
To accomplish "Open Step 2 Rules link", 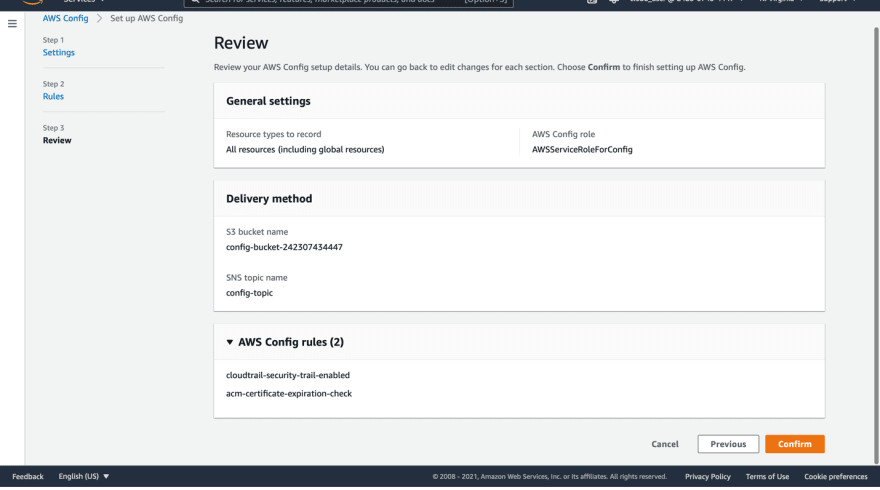I will click(53, 96).
